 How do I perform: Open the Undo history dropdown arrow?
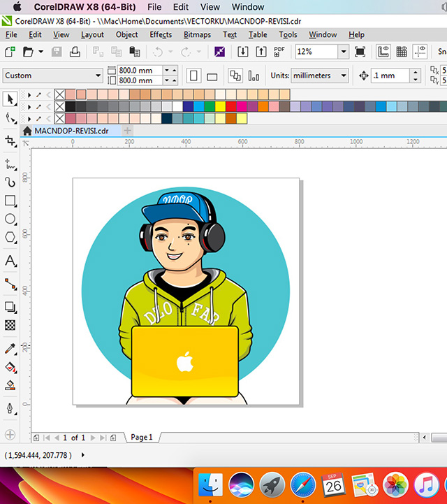tap(170, 52)
